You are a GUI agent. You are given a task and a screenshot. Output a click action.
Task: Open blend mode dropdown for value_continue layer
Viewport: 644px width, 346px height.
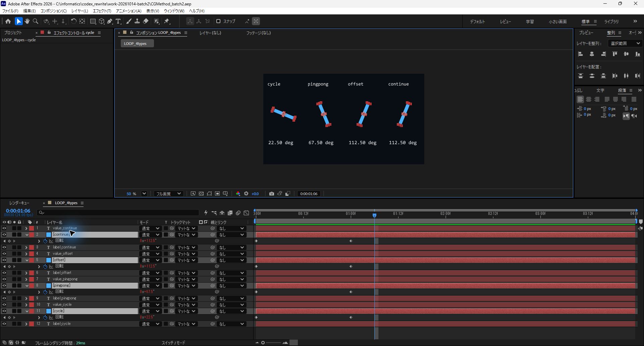point(150,229)
